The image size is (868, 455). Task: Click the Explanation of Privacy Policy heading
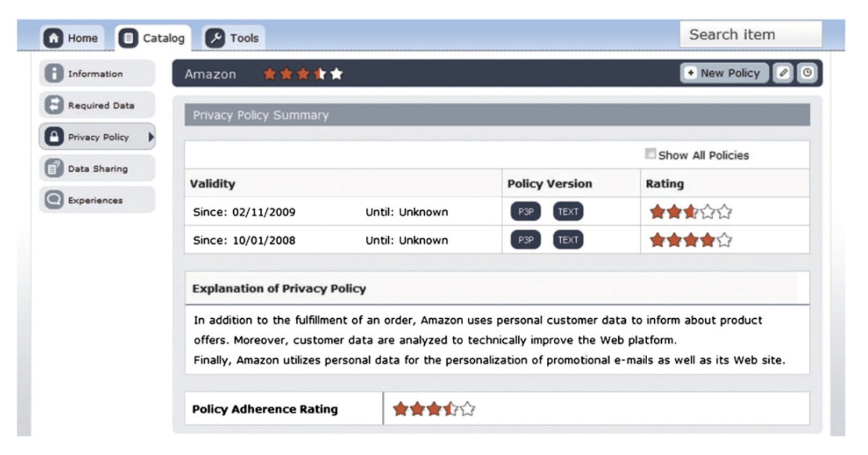pyautogui.click(x=279, y=289)
